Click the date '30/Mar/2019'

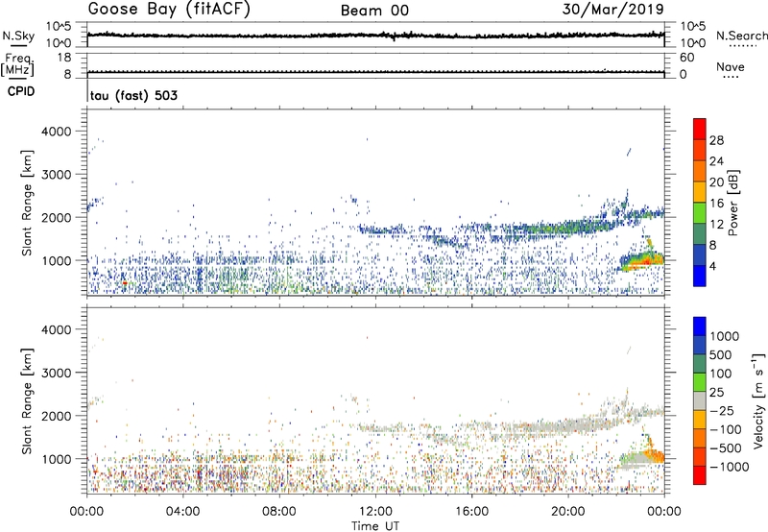click(612, 10)
